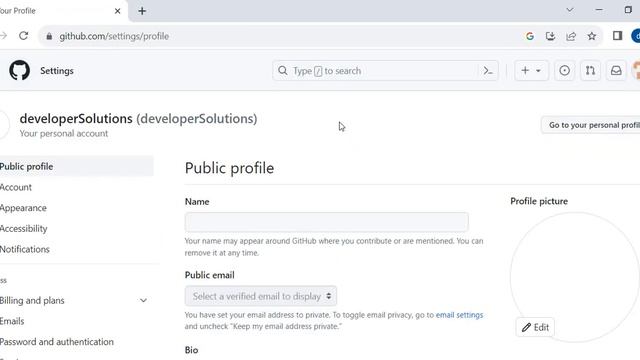640x360 pixels.
Task: Click the install app icon in address bar
Action: (550, 36)
